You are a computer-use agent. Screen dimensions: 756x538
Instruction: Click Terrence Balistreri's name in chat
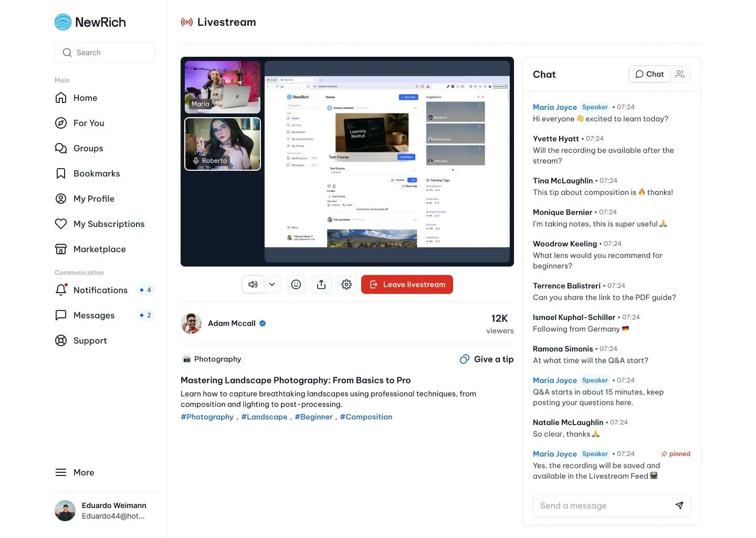pos(566,286)
